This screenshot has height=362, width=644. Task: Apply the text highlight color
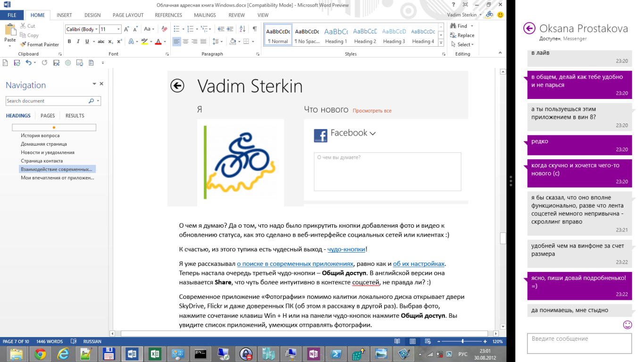(145, 41)
